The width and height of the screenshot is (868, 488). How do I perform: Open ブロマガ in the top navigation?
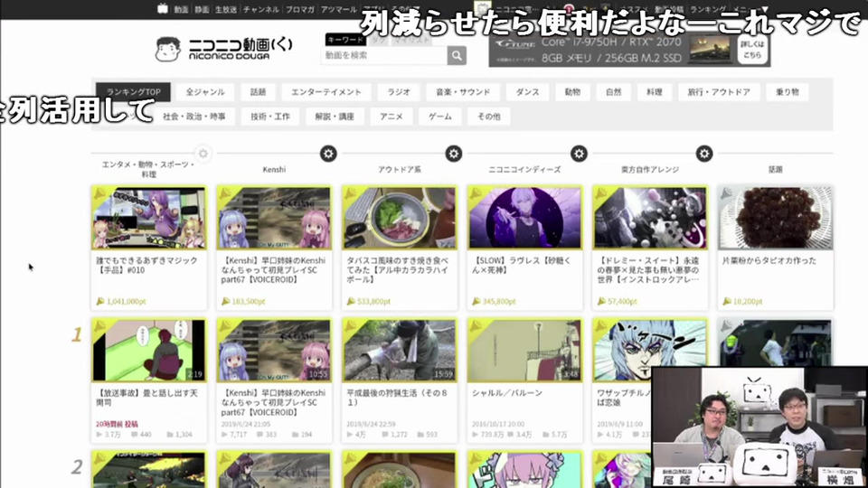[x=300, y=9]
